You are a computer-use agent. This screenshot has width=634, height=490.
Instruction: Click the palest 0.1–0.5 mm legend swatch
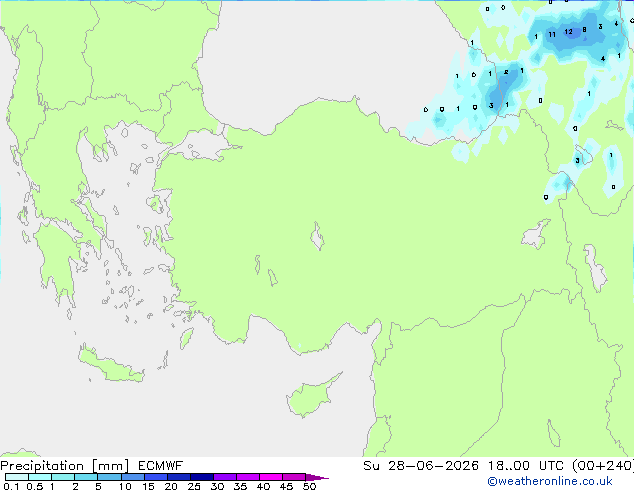17,477
